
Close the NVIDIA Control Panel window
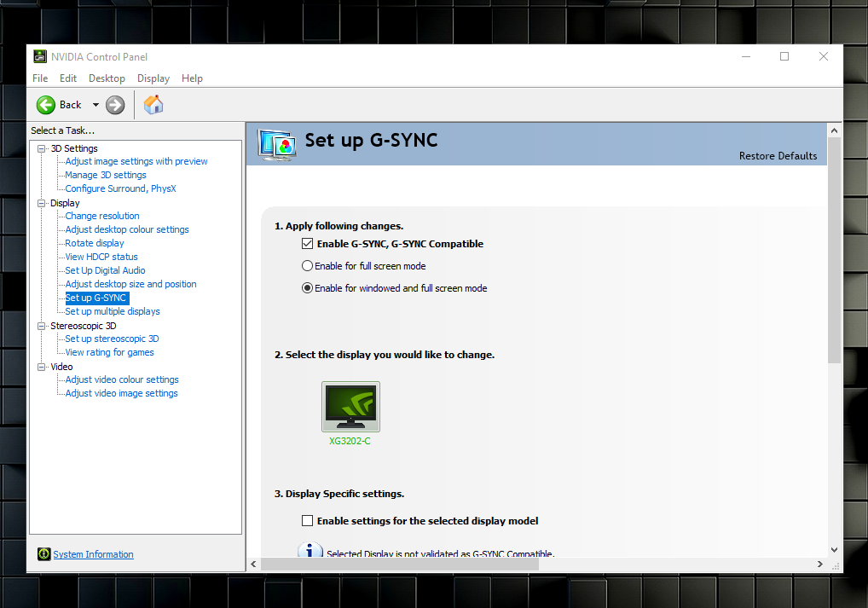pyautogui.click(x=824, y=56)
